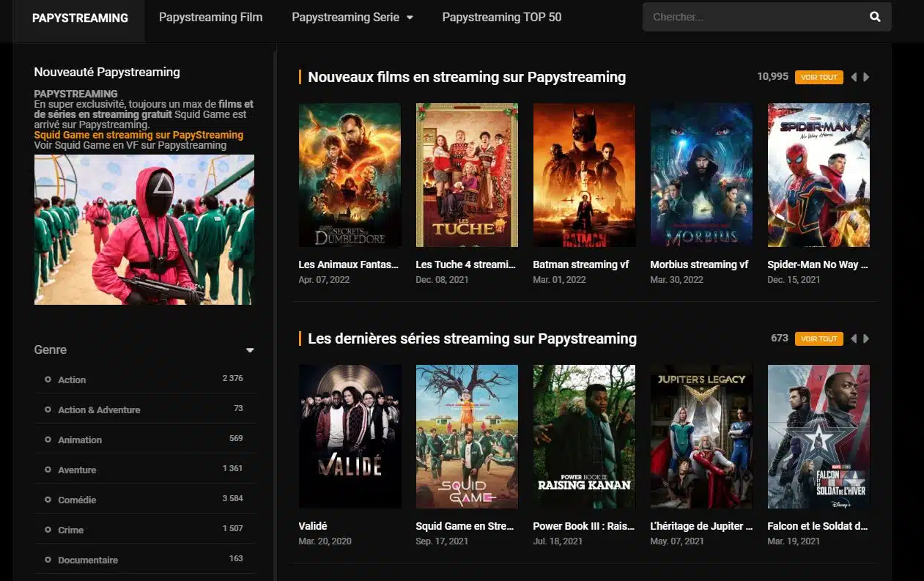Open the Jupiter's Legacy poster
The width and height of the screenshot is (924, 581).
tap(701, 437)
